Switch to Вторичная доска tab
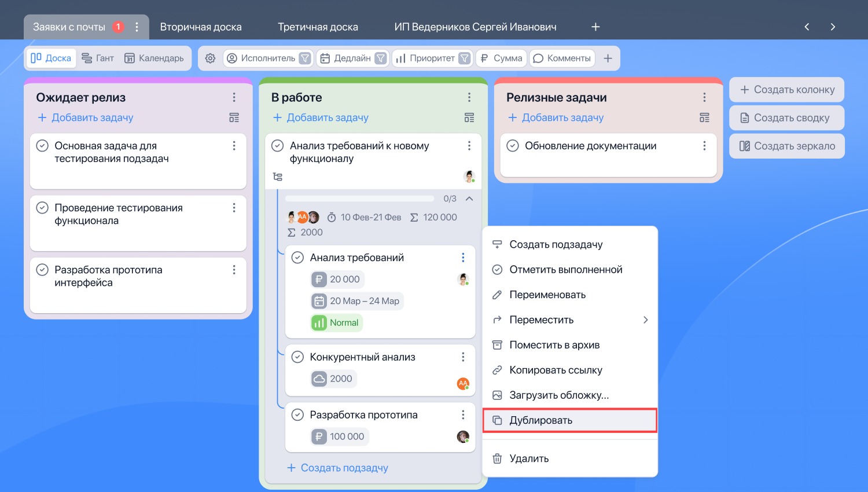This screenshot has height=492, width=868. 201,27
